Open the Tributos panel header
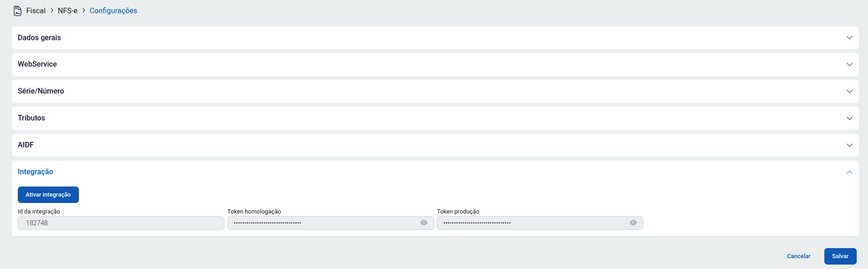This screenshot has width=868, height=269. point(31,118)
